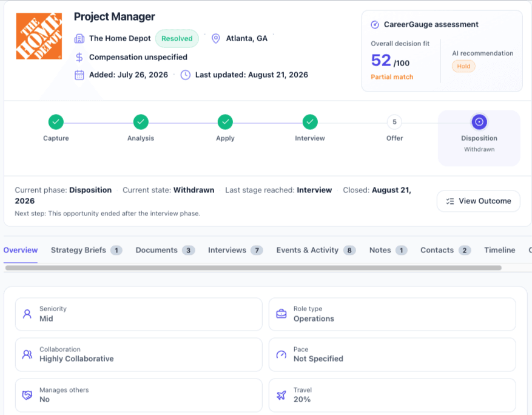The image size is (532, 415).
Task: Click the 52 overall decision fit score
Action: click(x=381, y=61)
